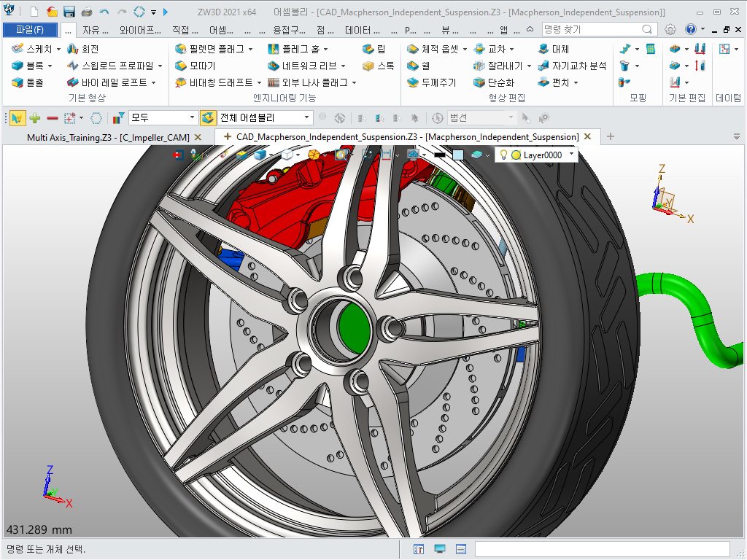This screenshot has width=747, height=560.
Task: Click the New file icon
Action: [34, 12]
